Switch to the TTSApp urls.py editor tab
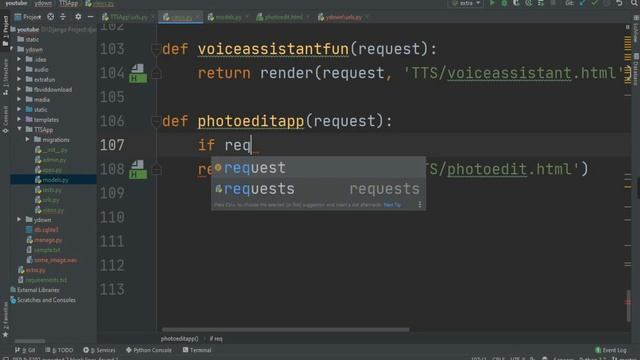Image resolution: width=640 pixels, height=360 pixels. [128, 17]
